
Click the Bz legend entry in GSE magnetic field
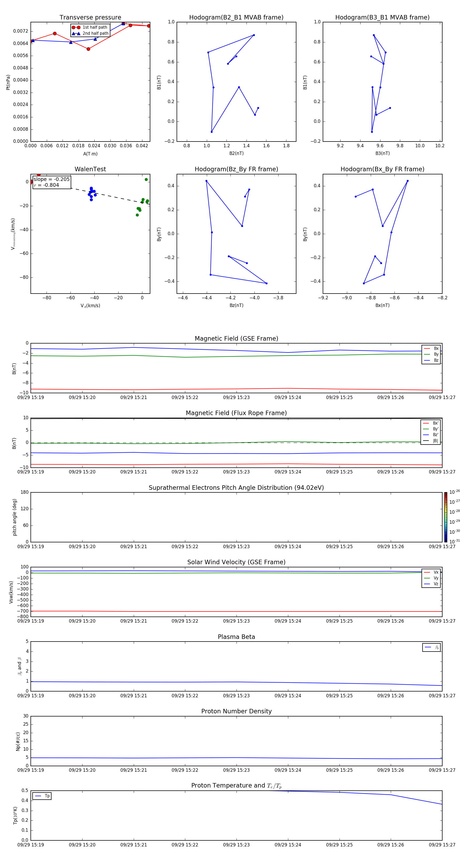click(431, 360)
